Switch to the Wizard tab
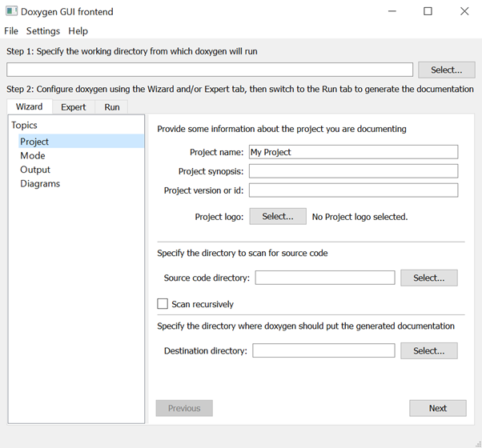The image size is (482, 448). 29,106
